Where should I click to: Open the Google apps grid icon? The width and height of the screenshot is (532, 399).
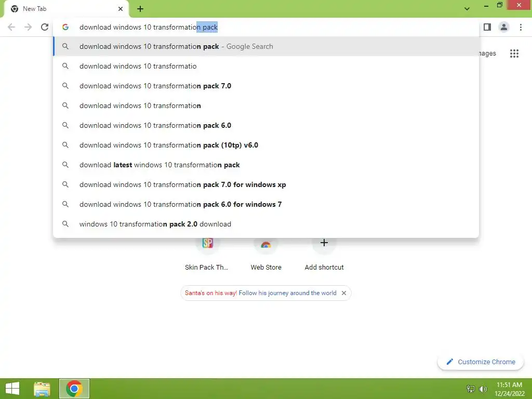514,54
